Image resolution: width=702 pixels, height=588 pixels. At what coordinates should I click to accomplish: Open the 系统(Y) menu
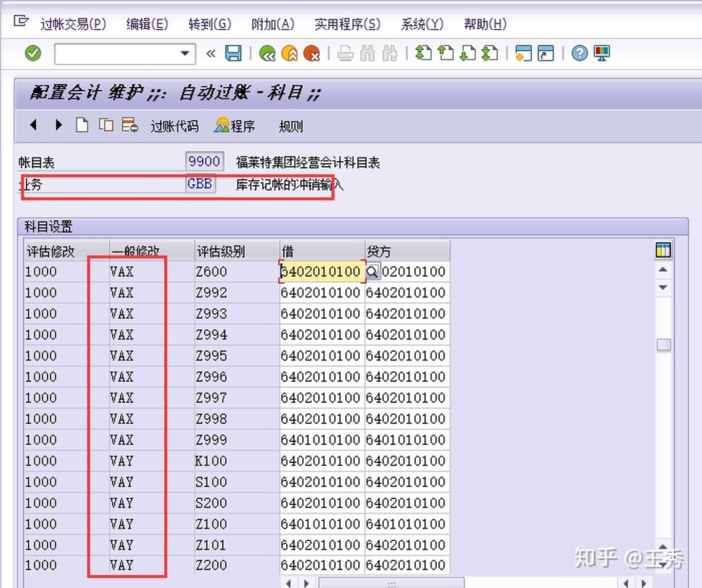tap(422, 24)
